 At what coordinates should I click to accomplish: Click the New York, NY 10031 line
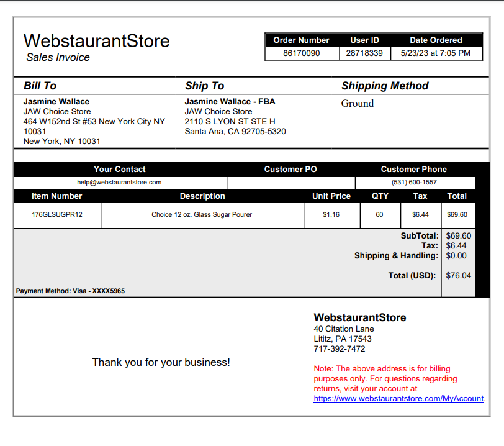(61, 142)
